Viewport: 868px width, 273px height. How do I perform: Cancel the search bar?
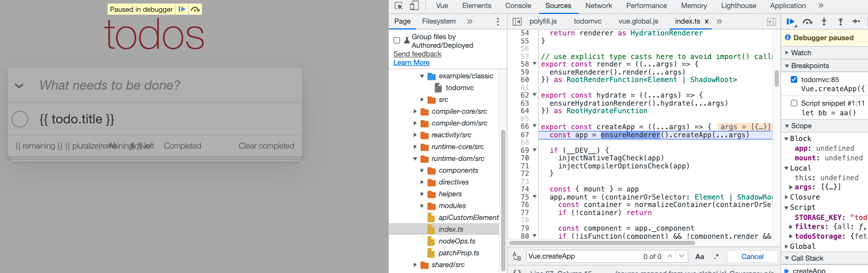[752, 256]
